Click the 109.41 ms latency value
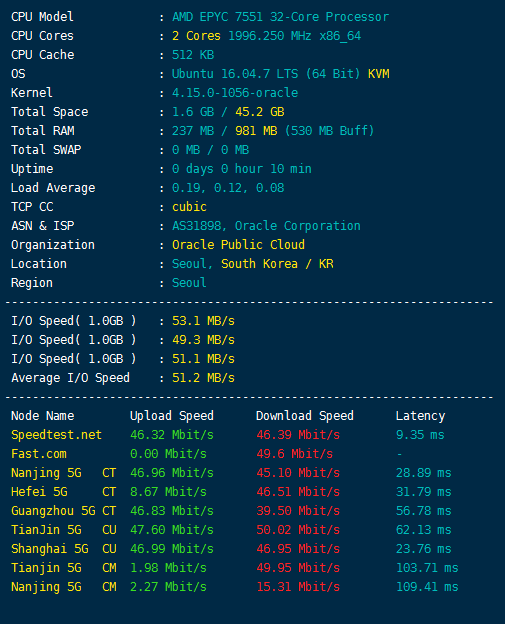The image size is (505, 624). click(x=427, y=587)
